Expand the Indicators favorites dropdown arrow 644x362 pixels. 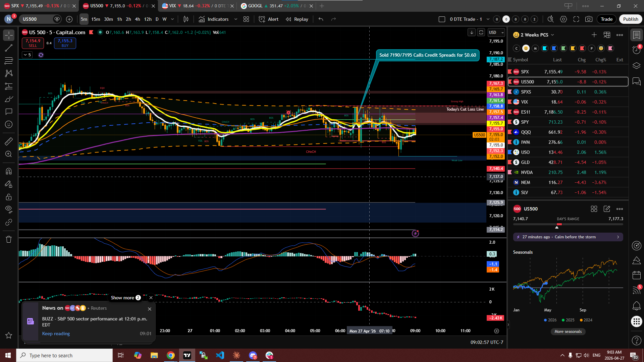[236, 19]
